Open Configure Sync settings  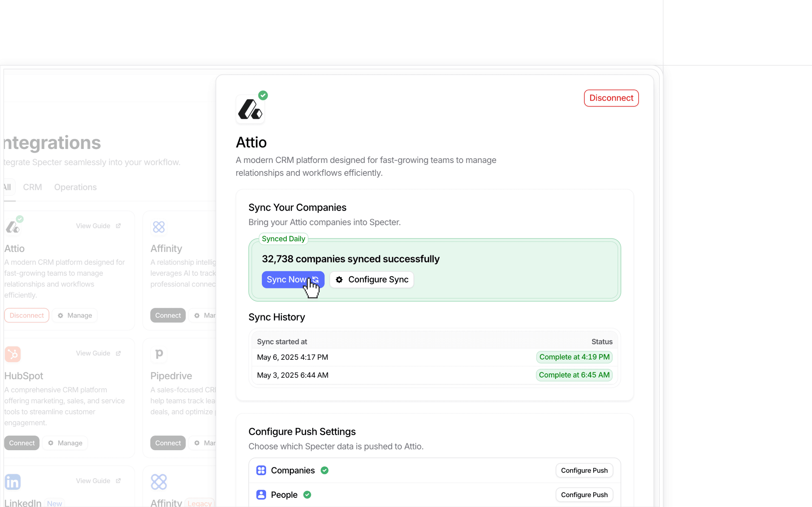372,279
